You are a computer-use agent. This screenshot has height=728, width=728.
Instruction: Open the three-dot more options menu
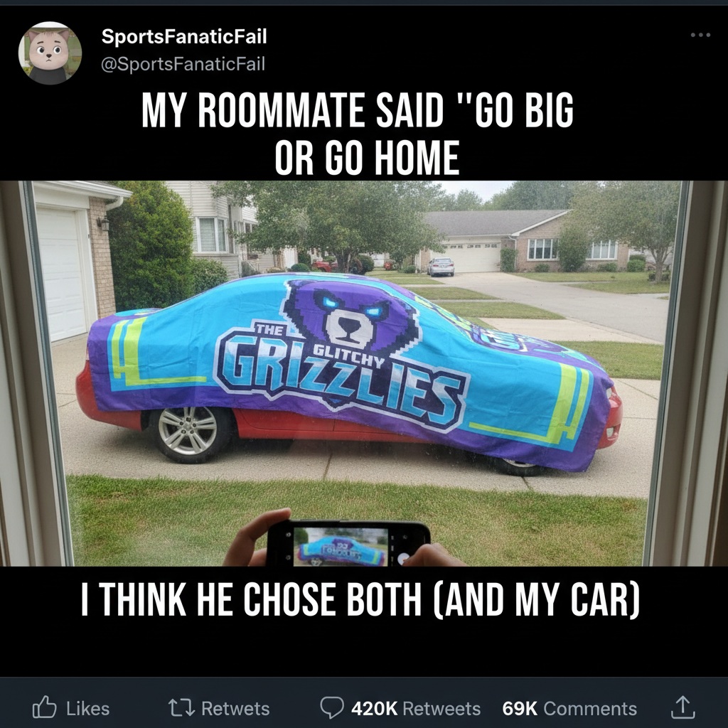(700, 35)
